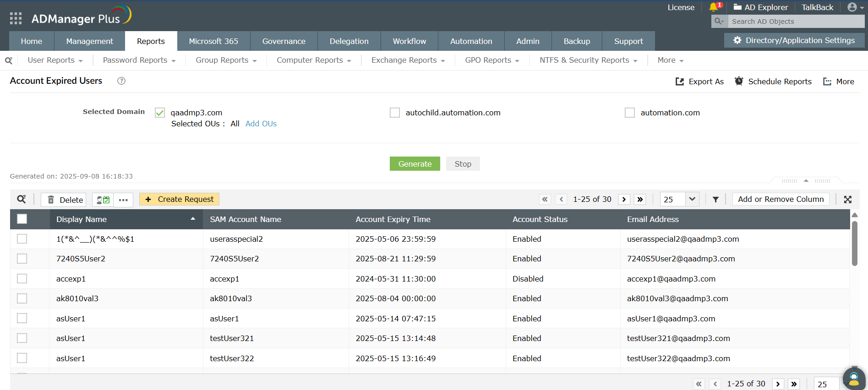Collapse the report options panel arrow
The height and width of the screenshot is (390, 868).
tap(806, 181)
